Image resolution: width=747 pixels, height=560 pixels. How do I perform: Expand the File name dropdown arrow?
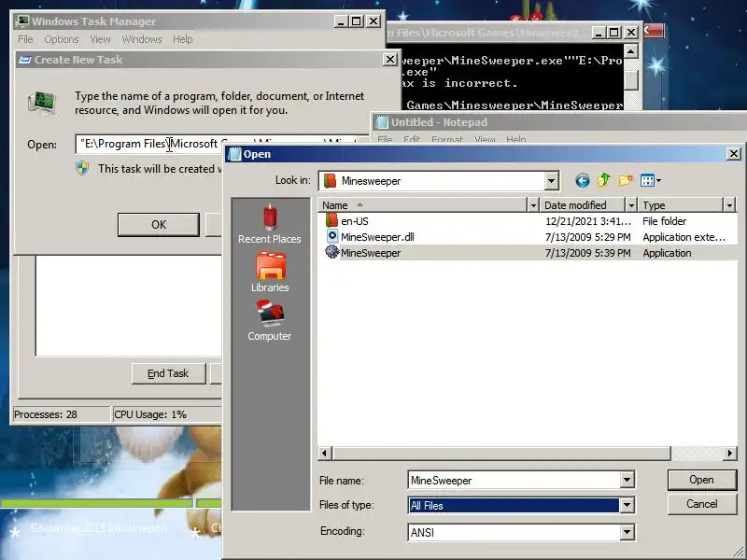point(627,480)
